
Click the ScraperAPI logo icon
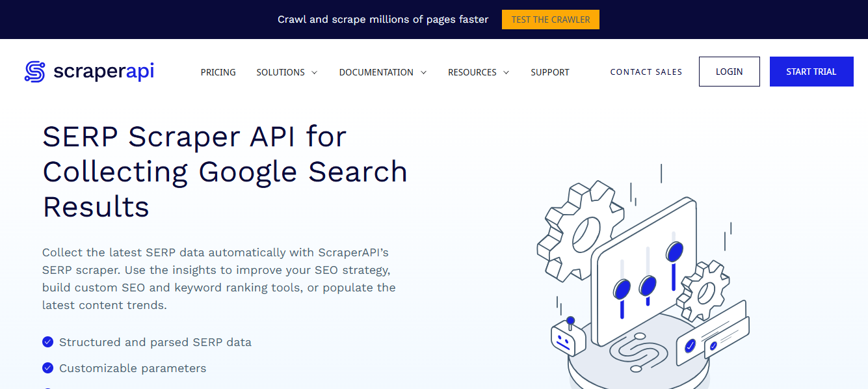[x=35, y=72]
